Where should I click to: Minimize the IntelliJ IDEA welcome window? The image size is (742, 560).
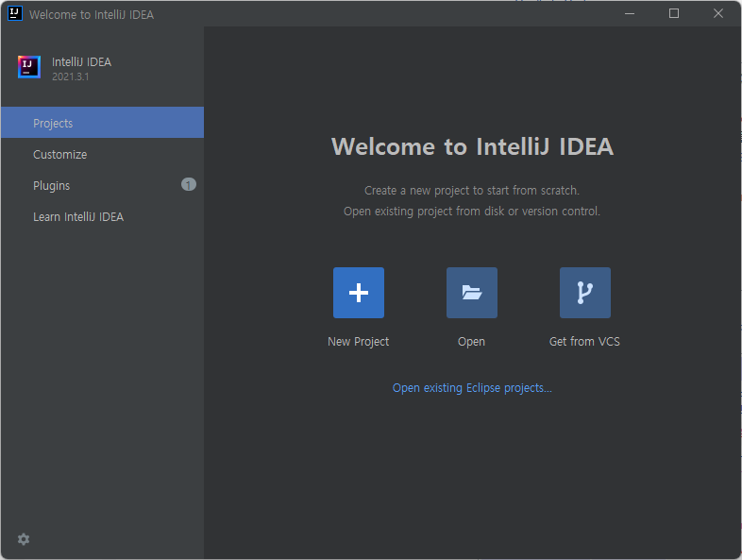click(630, 14)
